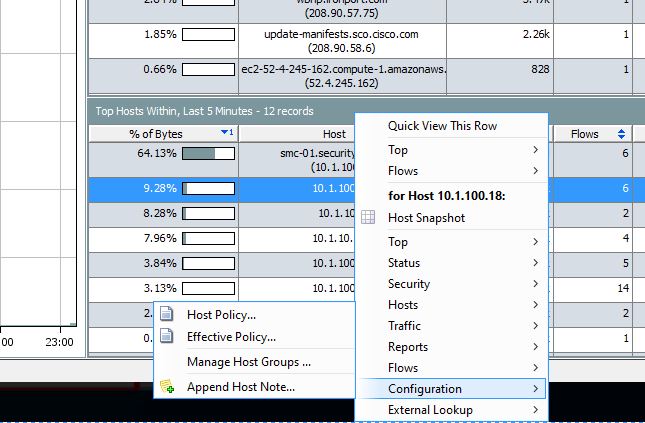The height and width of the screenshot is (423, 645).
Task: Click the 9.28% bytes progress bar
Action: point(209,188)
